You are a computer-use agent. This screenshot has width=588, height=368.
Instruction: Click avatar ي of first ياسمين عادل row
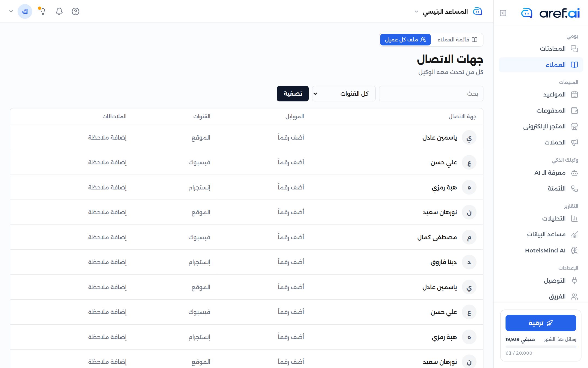point(469,138)
